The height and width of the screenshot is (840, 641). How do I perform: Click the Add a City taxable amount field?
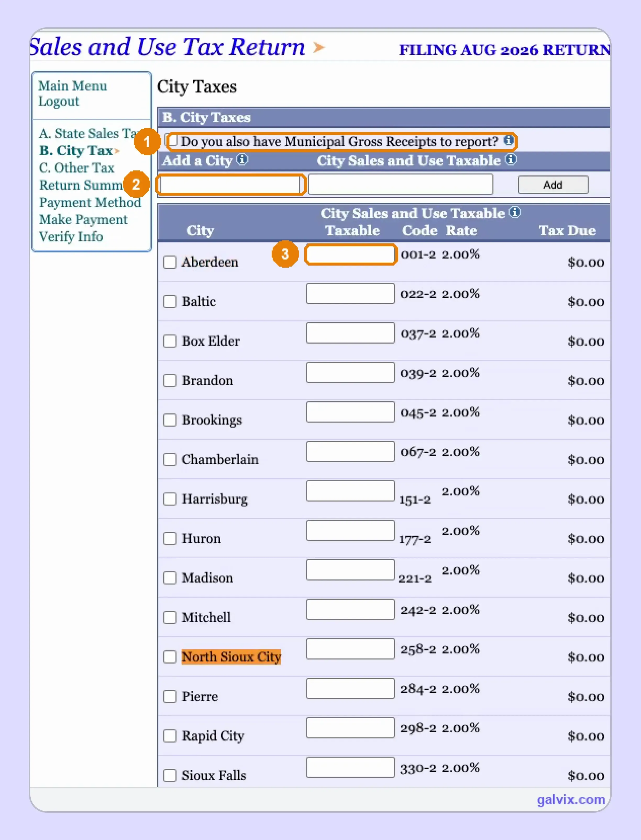[400, 184]
